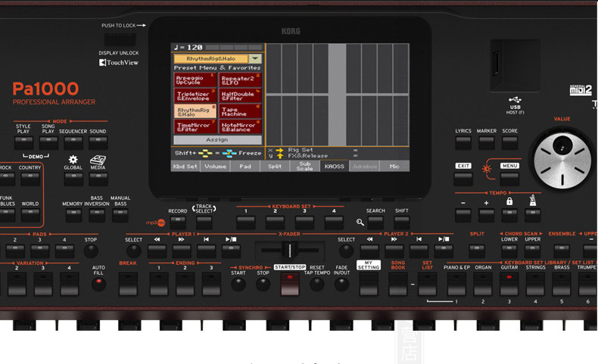Select the NoteMirror & Balance preset

point(240,126)
